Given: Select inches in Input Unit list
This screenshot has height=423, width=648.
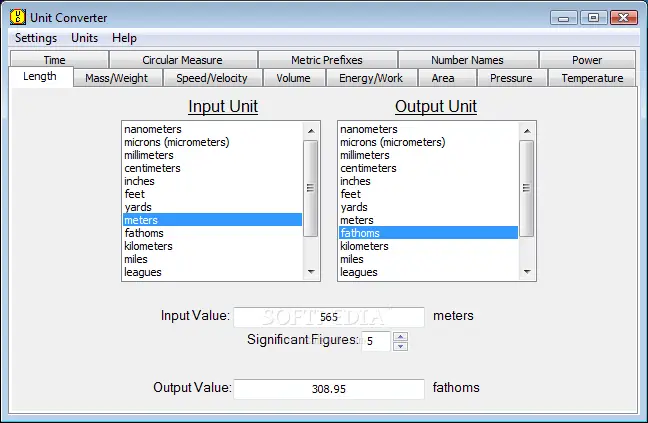Looking at the screenshot, I should (212, 181).
